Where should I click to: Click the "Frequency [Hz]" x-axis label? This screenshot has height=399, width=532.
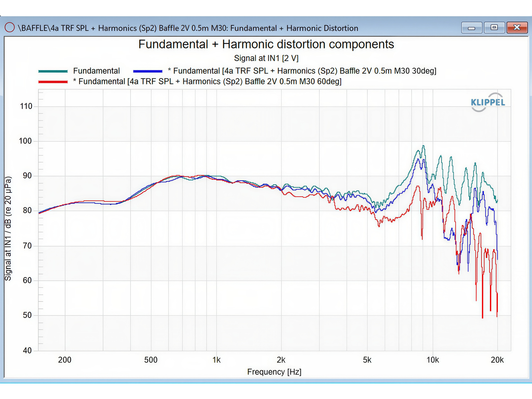point(274,372)
